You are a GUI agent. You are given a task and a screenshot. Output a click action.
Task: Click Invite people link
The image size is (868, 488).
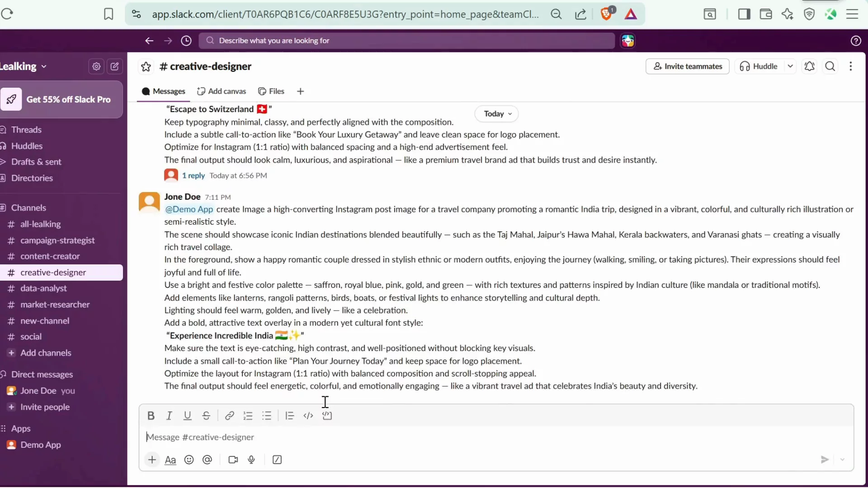(45, 407)
